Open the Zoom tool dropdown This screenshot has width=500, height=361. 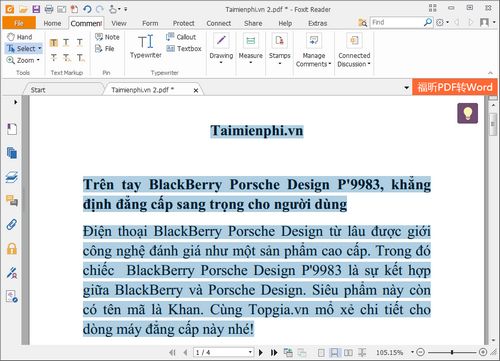(x=38, y=60)
